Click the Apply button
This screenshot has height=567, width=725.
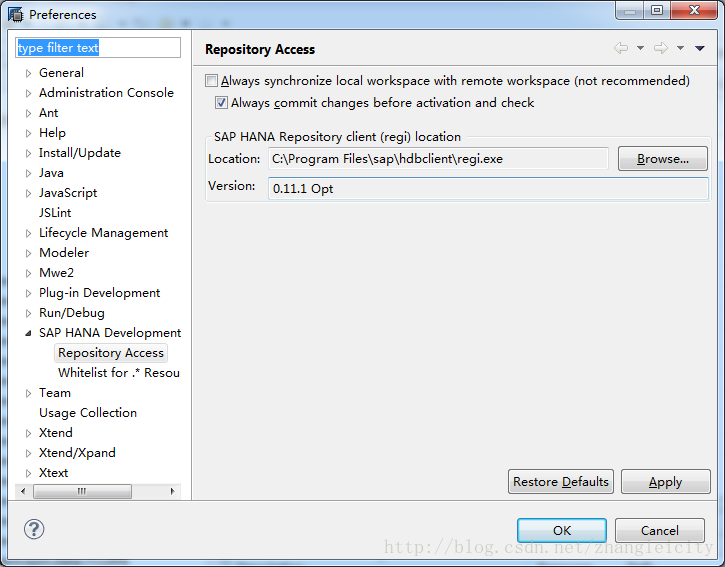665,482
